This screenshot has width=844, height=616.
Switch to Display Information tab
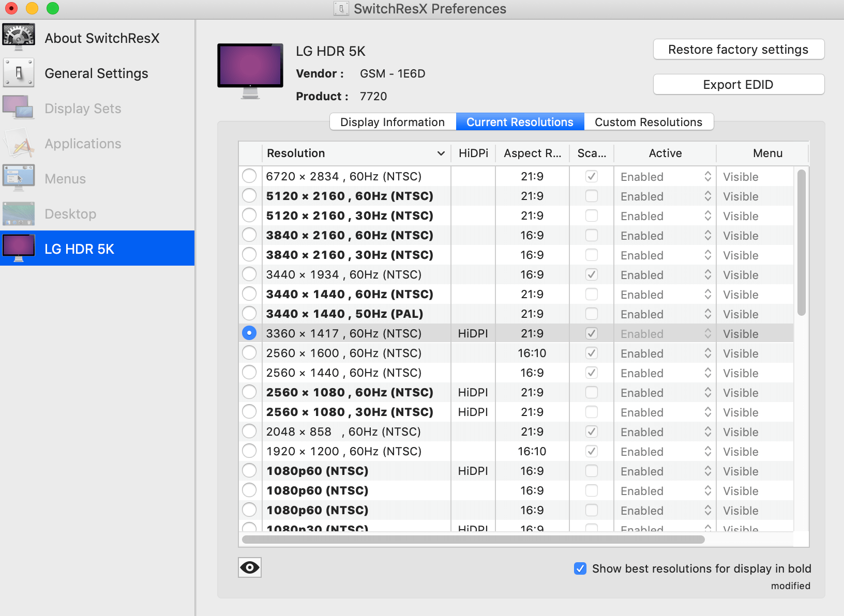[393, 122]
